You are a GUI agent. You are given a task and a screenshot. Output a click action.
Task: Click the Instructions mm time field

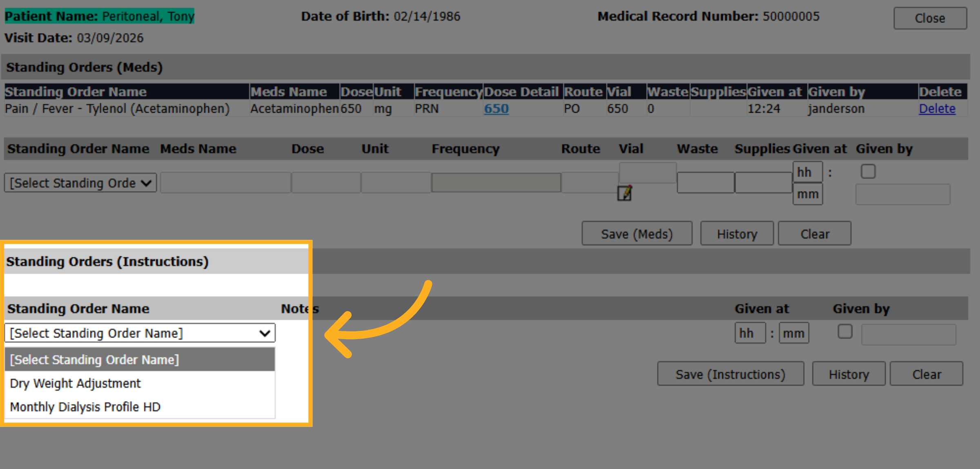coord(793,333)
